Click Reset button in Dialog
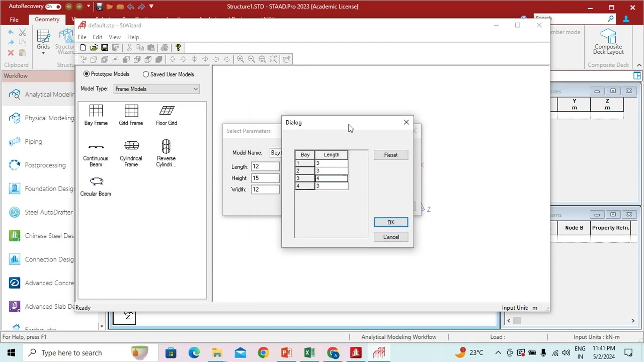Screen dimensions: 644x362 pos(391,155)
